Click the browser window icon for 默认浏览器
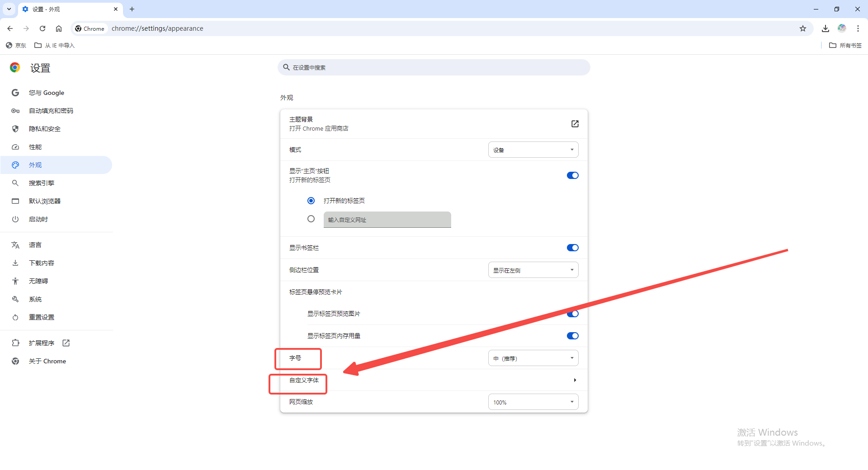 click(15, 201)
